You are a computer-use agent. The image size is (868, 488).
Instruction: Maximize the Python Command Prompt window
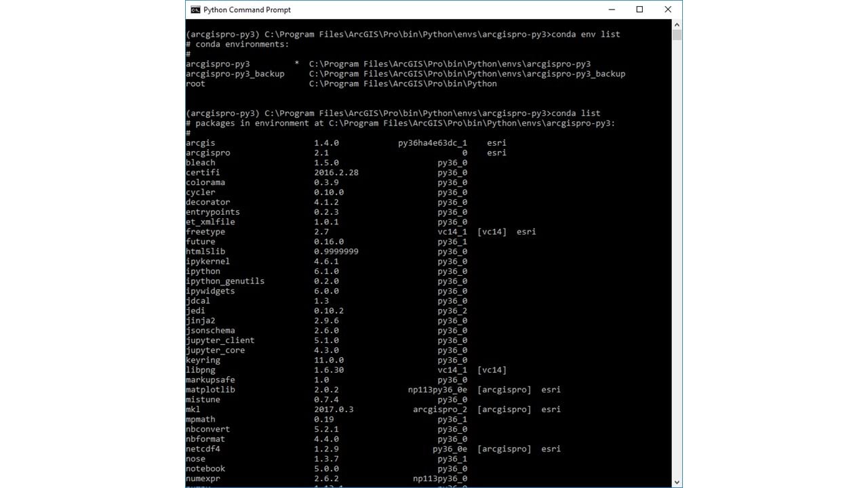pyautogui.click(x=639, y=9)
